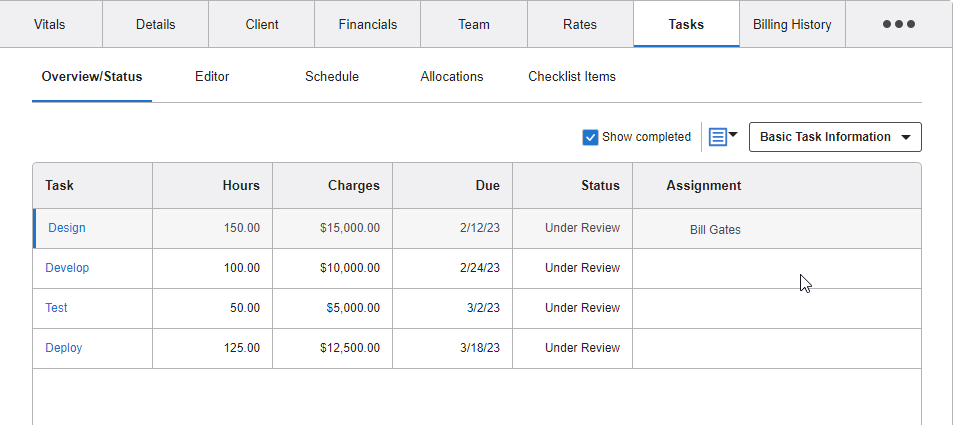This screenshot has width=979, height=425.
Task: Go to the Vitals tab
Action: coord(49,24)
